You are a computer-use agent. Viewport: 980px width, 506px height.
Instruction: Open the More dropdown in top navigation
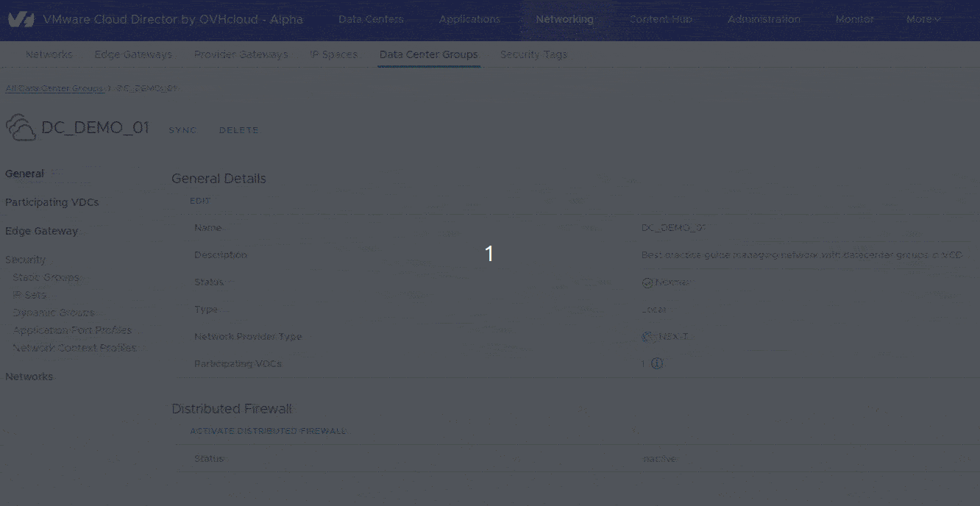pyautogui.click(x=923, y=20)
